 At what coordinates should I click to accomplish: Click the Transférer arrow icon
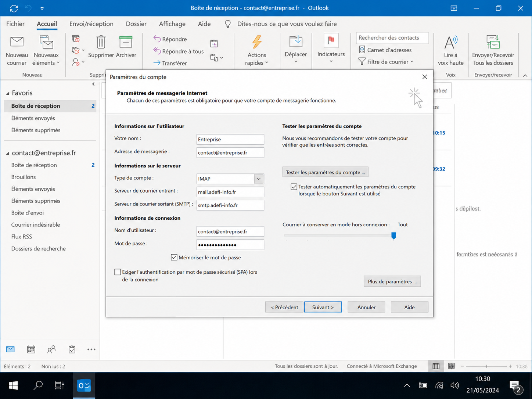157,63
